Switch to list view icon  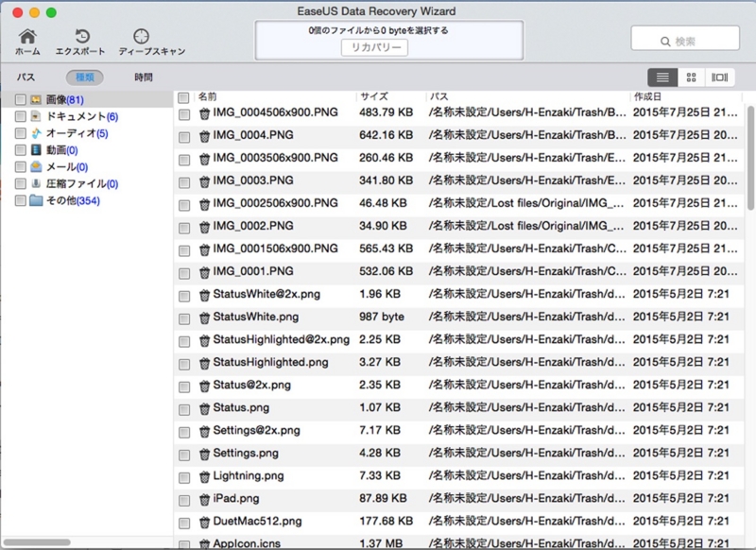(x=662, y=77)
